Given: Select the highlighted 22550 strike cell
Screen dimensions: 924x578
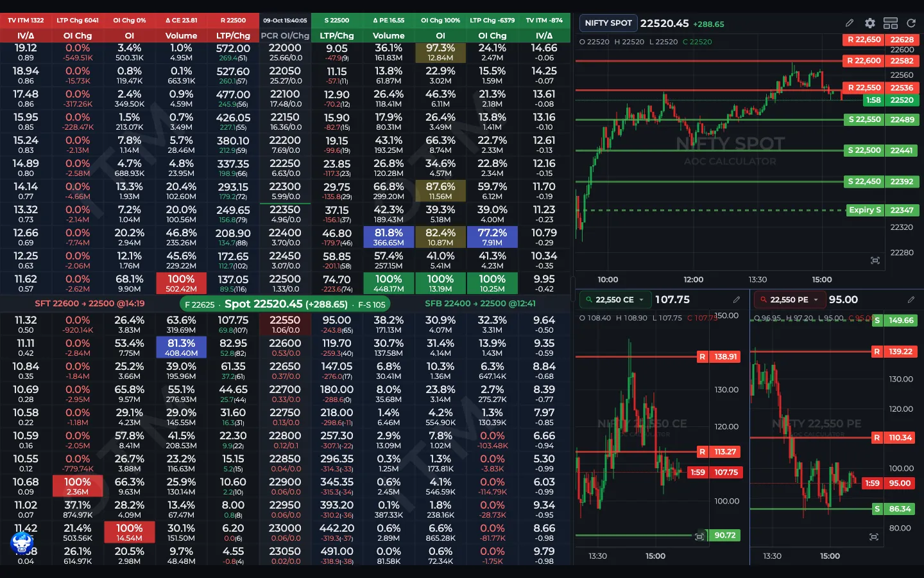Looking at the screenshot, I should (285, 325).
